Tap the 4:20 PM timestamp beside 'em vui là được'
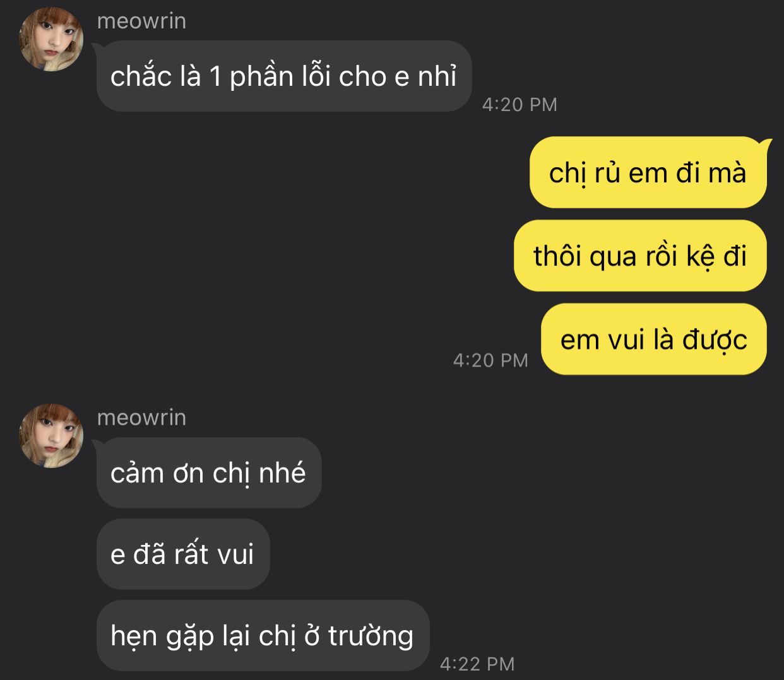Screen dimensions: 784x680 (490, 360)
